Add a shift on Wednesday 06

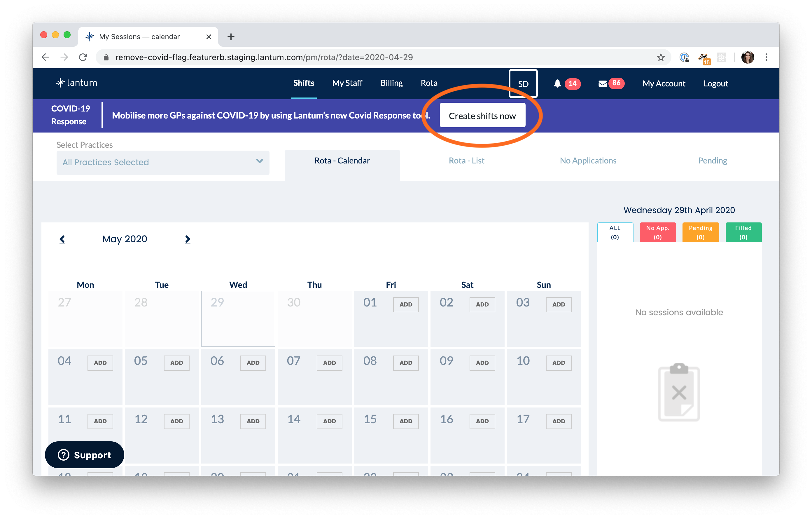(253, 363)
